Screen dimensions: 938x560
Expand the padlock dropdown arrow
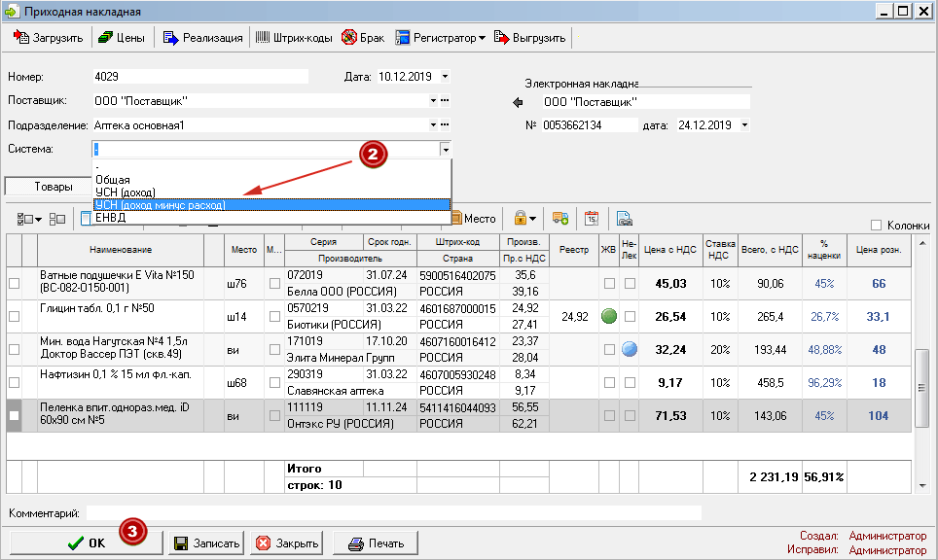coord(532,219)
